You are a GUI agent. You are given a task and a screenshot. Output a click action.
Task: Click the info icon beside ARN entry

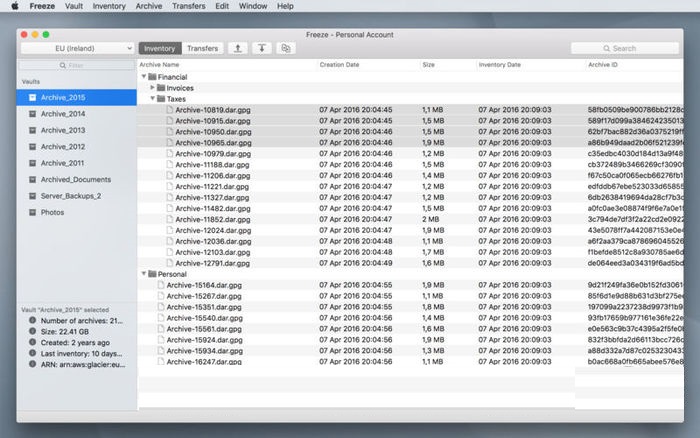(x=32, y=364)
